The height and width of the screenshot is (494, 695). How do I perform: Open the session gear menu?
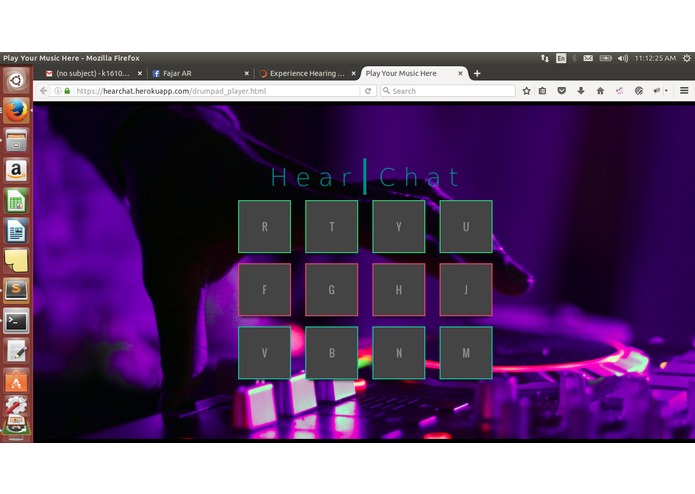pyautogui.click(x=687, y=58)
